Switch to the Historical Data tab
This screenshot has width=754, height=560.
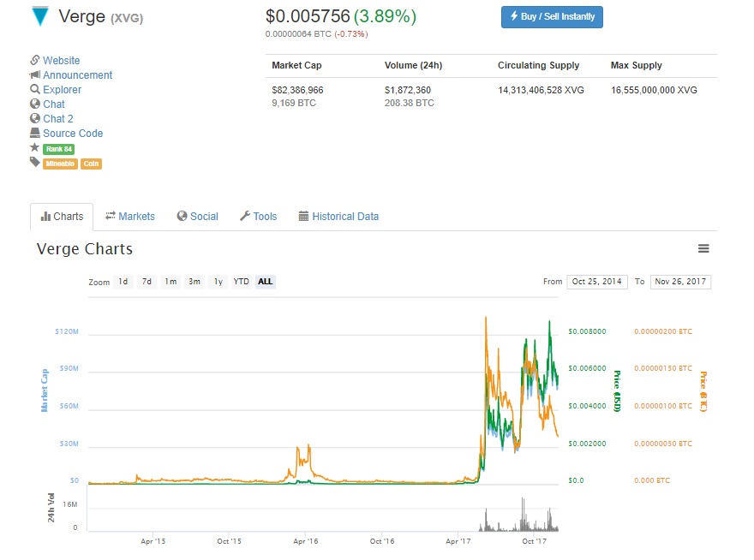pos(338,217)
